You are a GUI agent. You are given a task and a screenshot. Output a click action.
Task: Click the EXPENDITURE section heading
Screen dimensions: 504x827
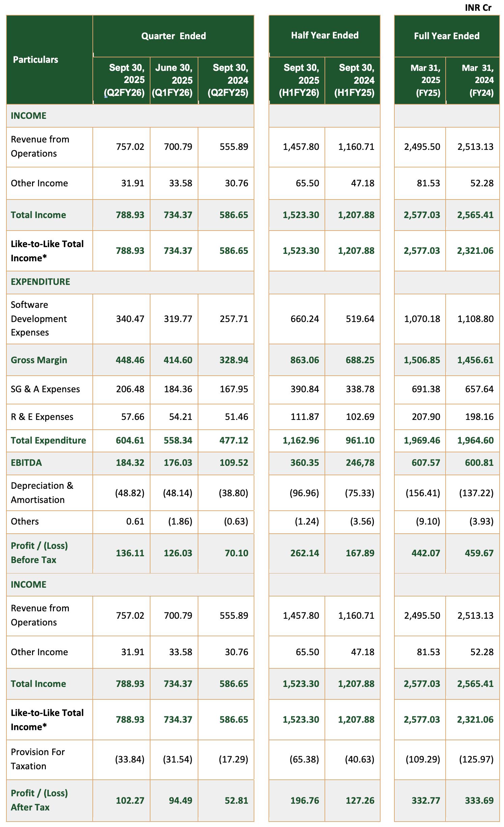click(40, 282)
